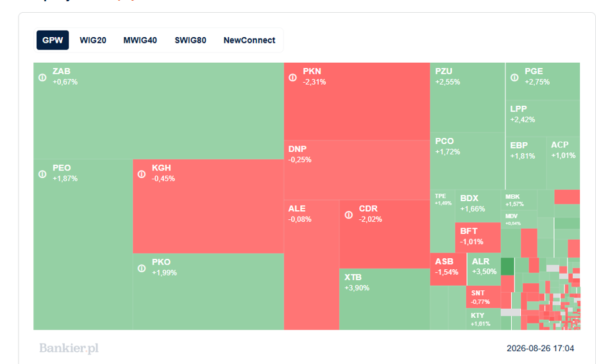Viewport: 608px width, 364px height.
Task: Switch to the NewConnect tab
Action: [249, 40]
